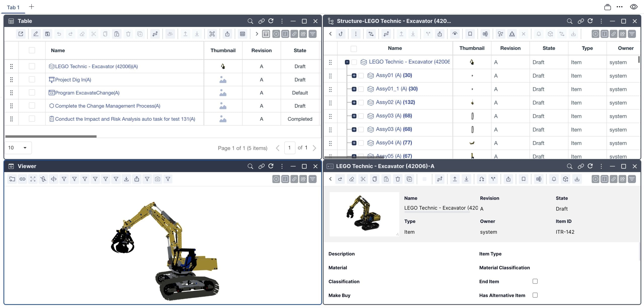Open Program ExcavateChange(A) link
This screenshot has height=308, width=644.
point(87,93)
